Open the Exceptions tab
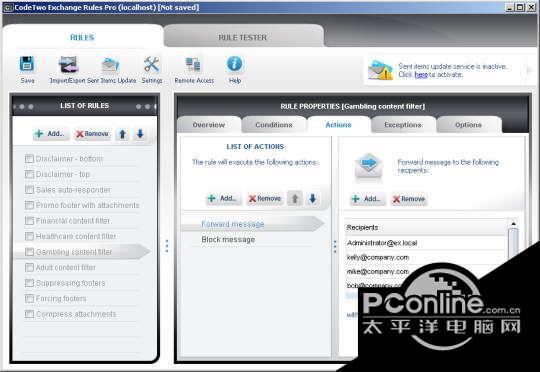This screenshot has height=372, width=540. 403,125
